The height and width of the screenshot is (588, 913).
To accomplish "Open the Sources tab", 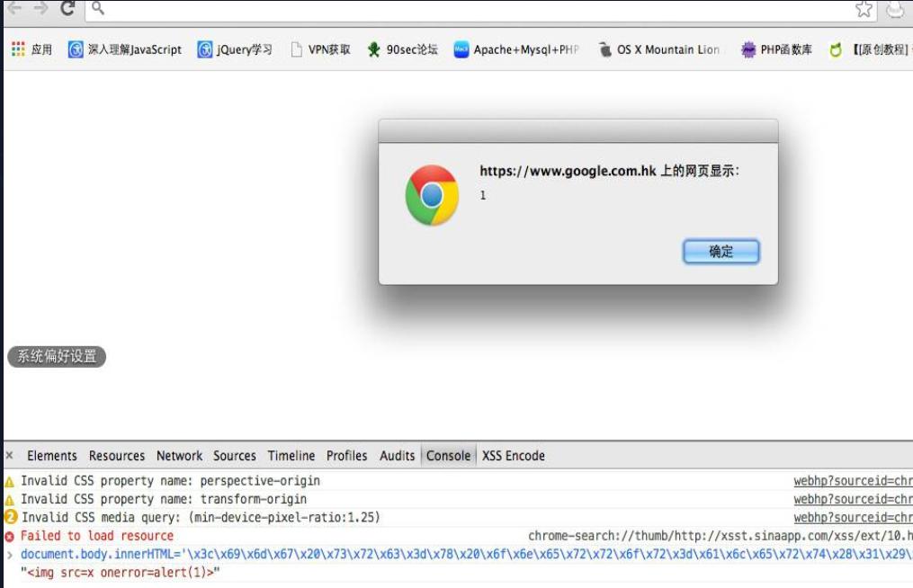I will [235, 456].
